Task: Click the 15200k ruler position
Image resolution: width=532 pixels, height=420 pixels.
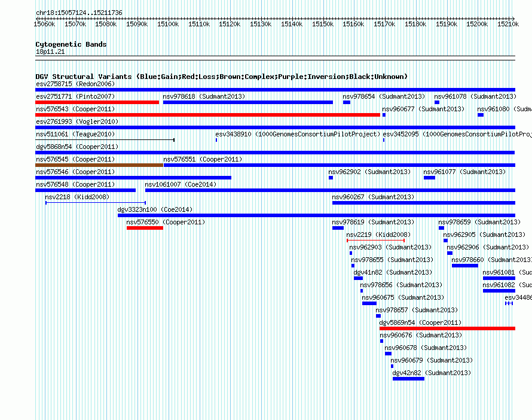Action: coord(477,24)
